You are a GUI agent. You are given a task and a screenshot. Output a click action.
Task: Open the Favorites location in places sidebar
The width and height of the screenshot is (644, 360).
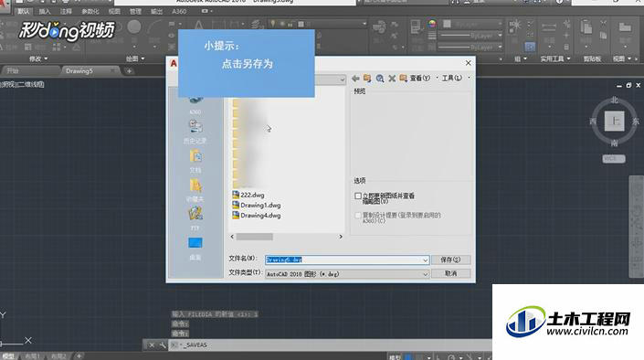point(195,190)
